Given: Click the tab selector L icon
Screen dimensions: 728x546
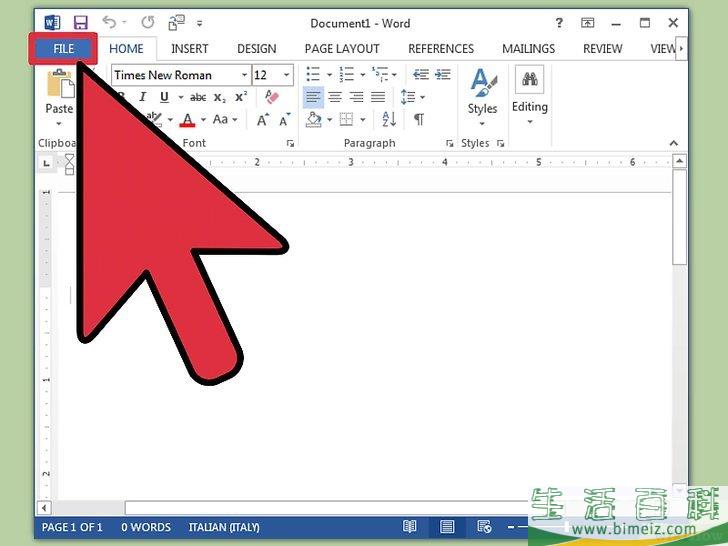Looking at the screenshot, I should point(46,163).
